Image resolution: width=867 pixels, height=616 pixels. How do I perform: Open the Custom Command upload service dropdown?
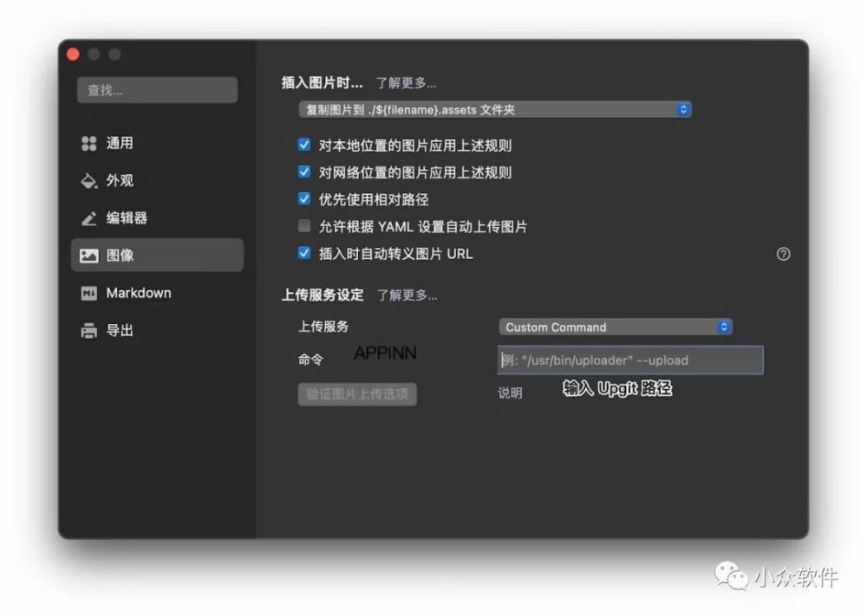(616, 327)
